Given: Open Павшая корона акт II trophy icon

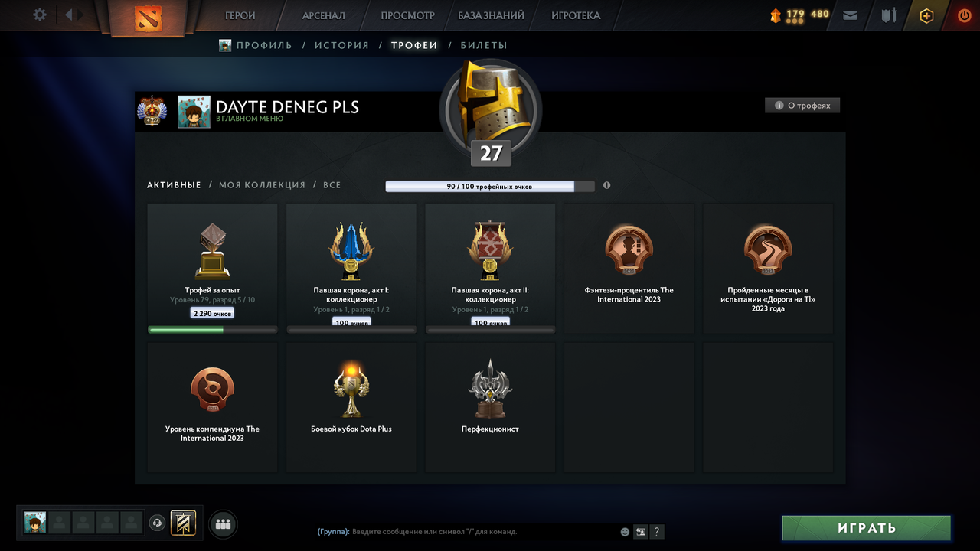Looking at the screenshot, I should coord(490,251).
